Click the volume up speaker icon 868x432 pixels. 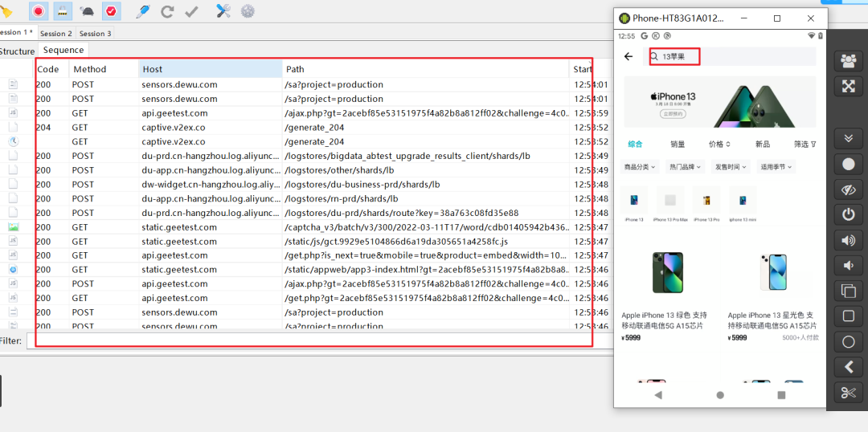point(848,240)
